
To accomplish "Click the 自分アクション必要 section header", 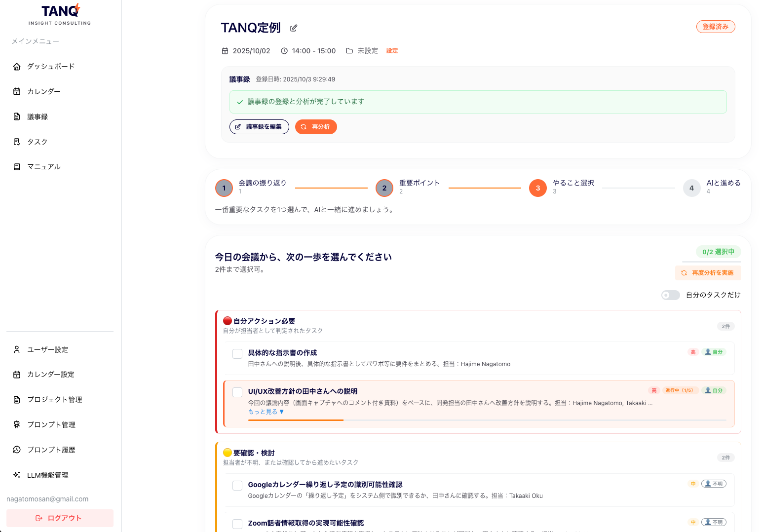I will [265, 321].
